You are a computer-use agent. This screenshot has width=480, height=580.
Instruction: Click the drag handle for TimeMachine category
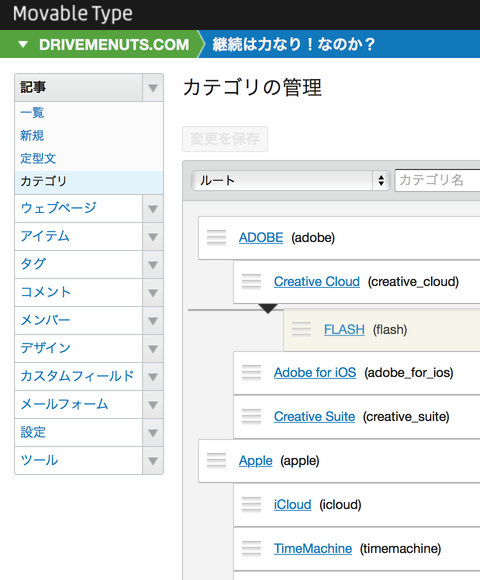point(251,549)
